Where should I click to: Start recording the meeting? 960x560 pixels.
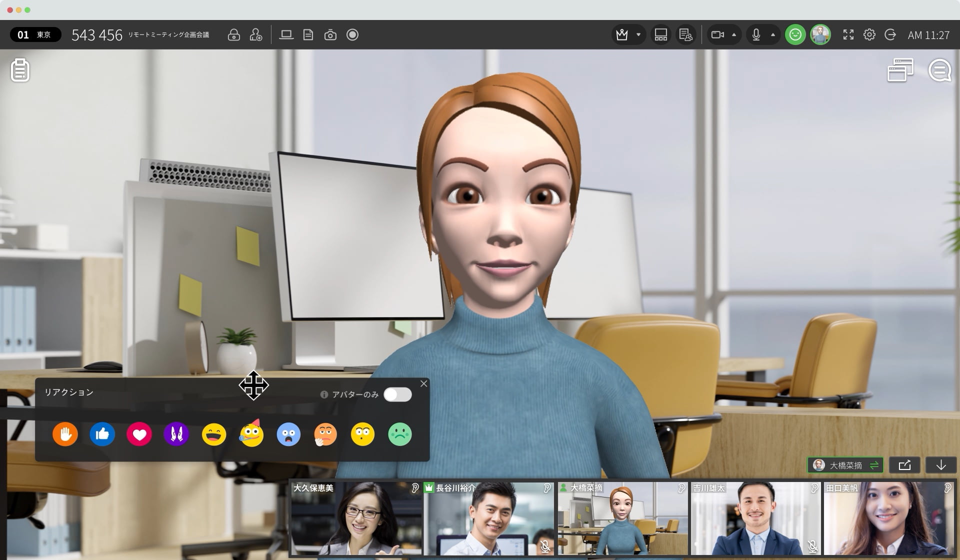352,35
